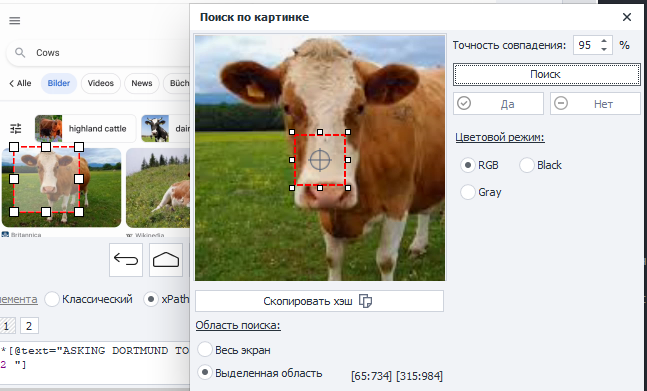Select the highland cattle suggestion chip
This screenshot has height=391, width=647.
[x=85, y=129]
